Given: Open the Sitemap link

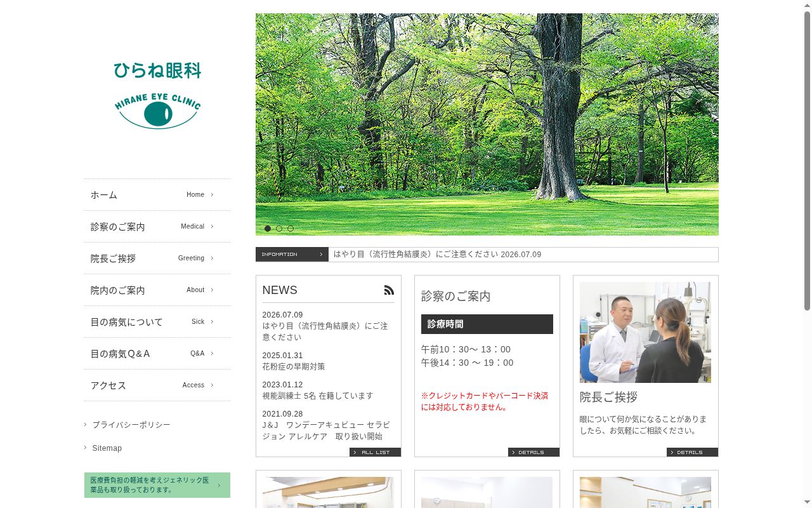Looking at the screenshot, I should click(x=107, y=448).
